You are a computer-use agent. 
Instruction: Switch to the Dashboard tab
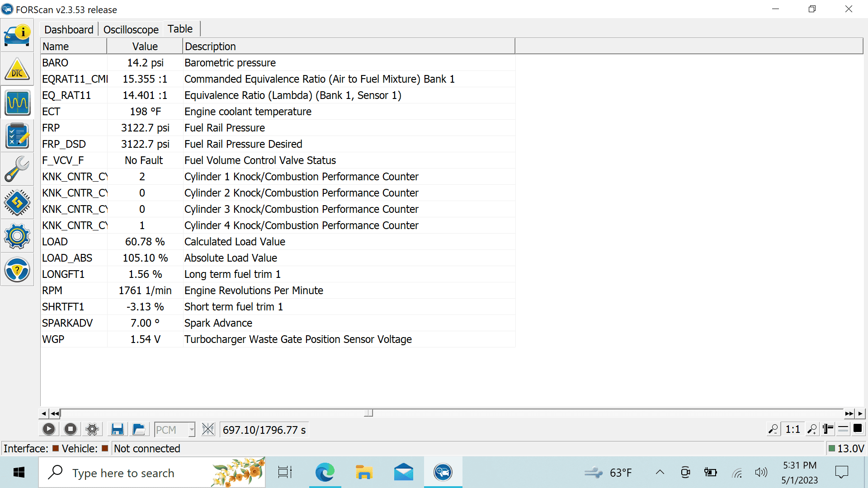click(69, 30)
